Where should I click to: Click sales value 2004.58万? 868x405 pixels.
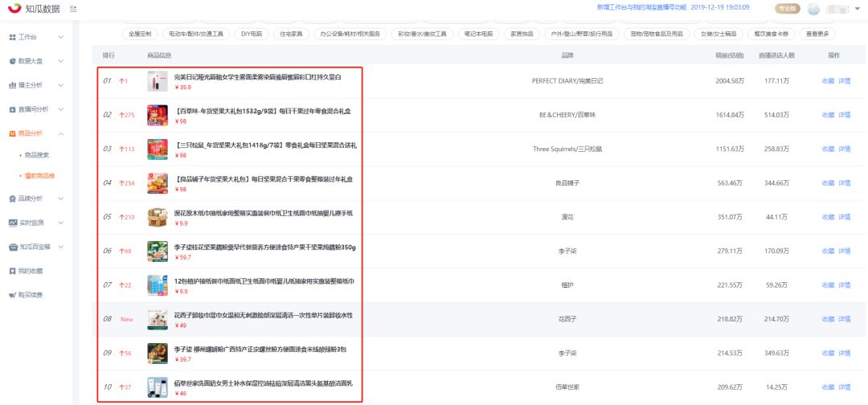tap(730, 81)
